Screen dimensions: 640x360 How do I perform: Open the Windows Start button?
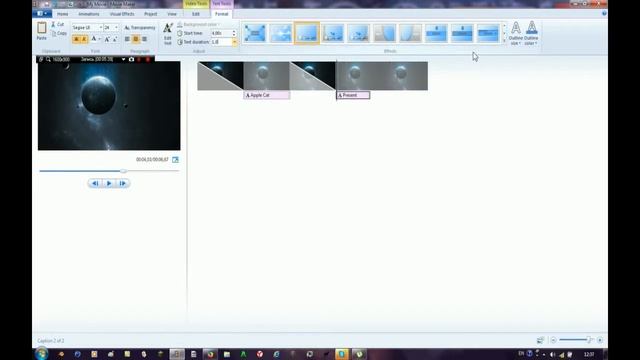42,354
